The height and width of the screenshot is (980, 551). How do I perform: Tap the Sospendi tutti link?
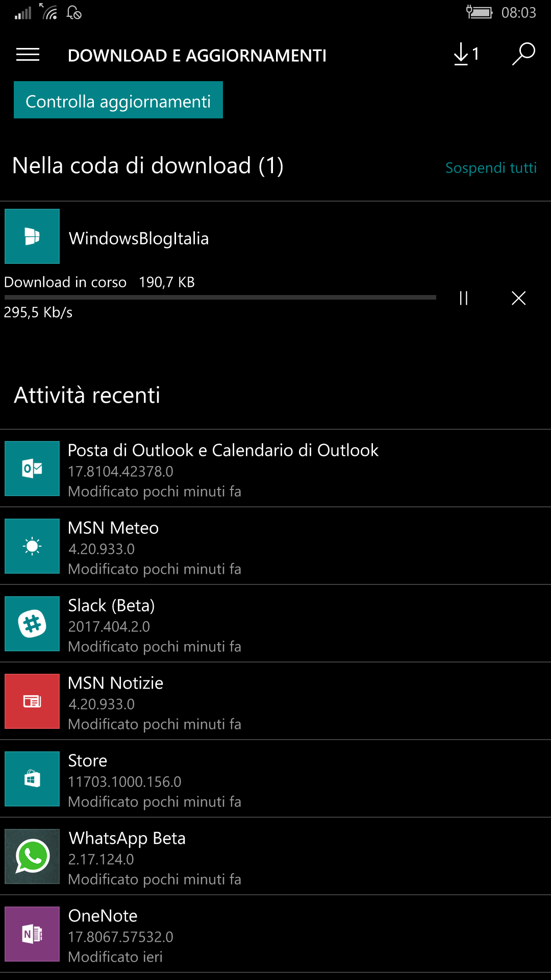click(x=491, y=168)
